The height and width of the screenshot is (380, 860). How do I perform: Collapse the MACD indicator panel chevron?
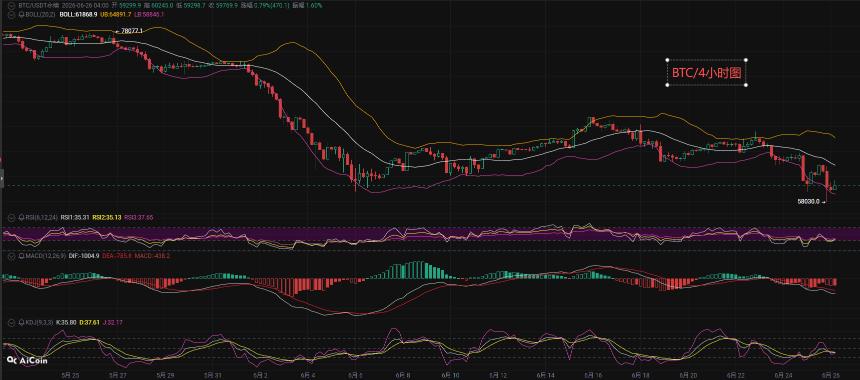tap(11, 256)
